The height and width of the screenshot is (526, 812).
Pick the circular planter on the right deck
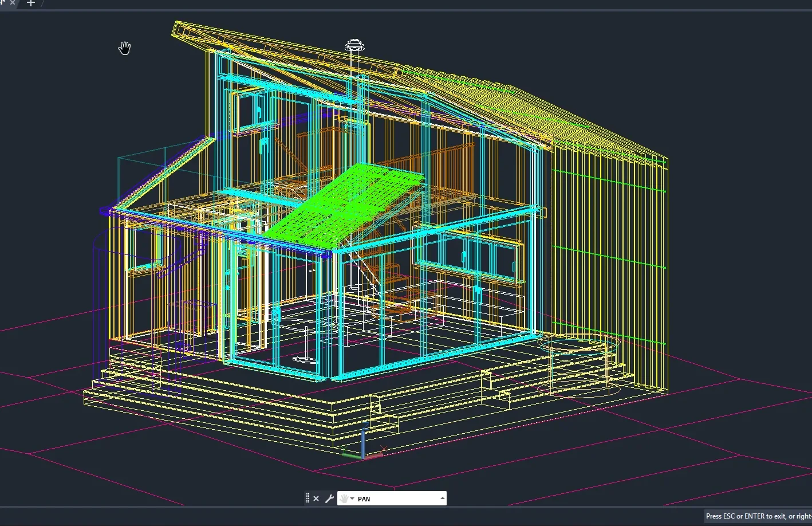tap(578, 345)
